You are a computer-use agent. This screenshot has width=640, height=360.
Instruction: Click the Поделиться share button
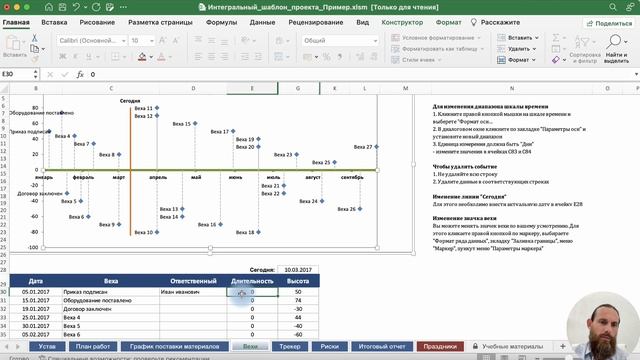click(x=609, y=23)
